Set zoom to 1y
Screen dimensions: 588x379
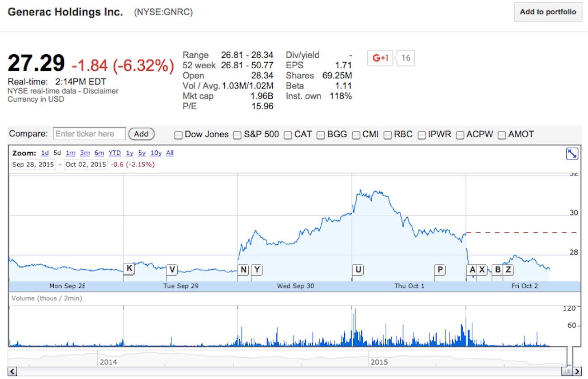[130, 153]
